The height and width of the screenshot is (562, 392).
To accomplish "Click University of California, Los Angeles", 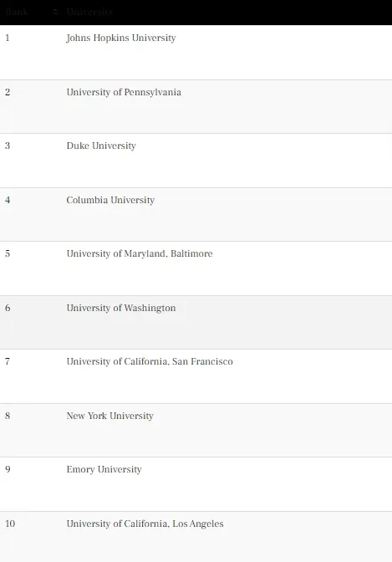I will (x=145, y=524).
